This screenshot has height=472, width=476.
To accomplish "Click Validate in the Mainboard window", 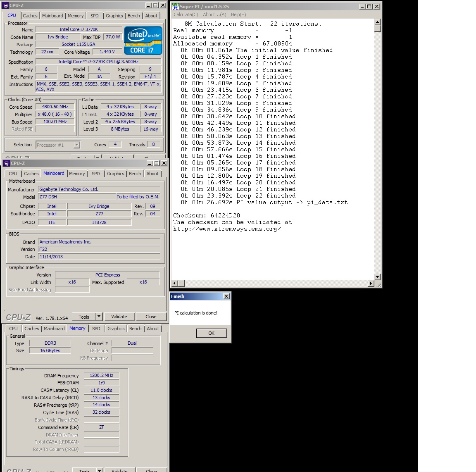I will [x=119, y=317].
